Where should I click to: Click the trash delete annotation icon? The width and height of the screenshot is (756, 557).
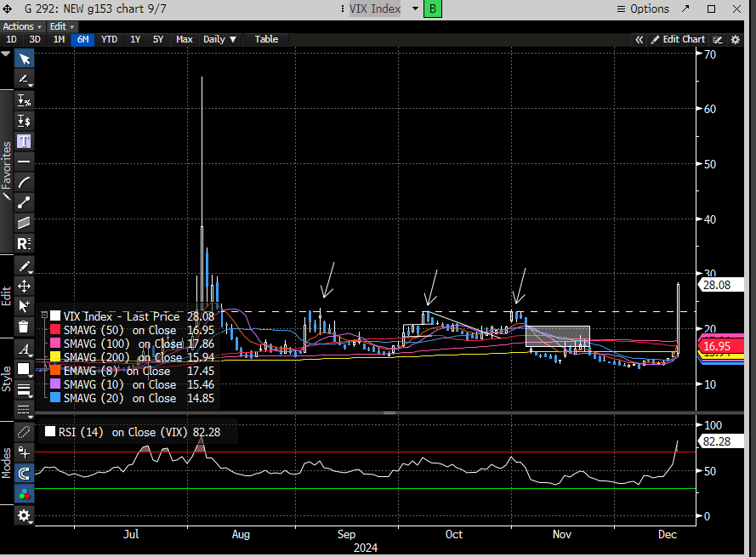tap(25, 326)
